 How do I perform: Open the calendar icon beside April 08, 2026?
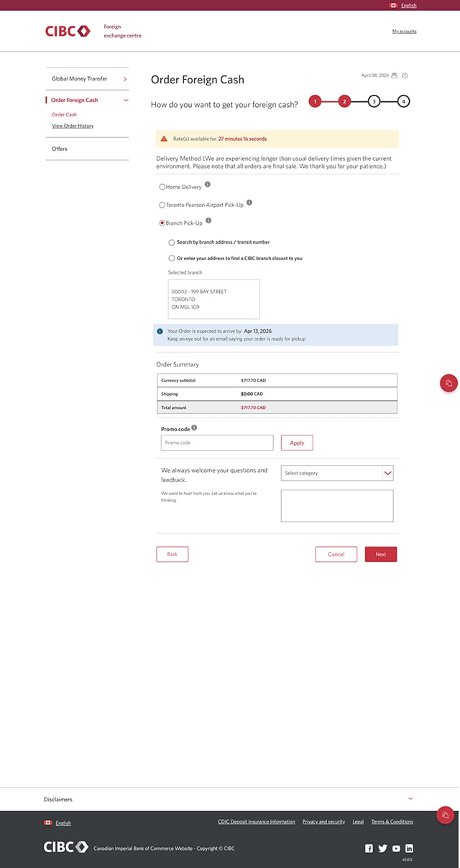[x=394, y=75]
